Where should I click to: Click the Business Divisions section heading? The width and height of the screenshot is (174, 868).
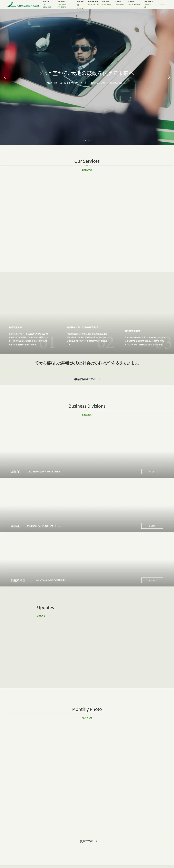click(87, 406)
